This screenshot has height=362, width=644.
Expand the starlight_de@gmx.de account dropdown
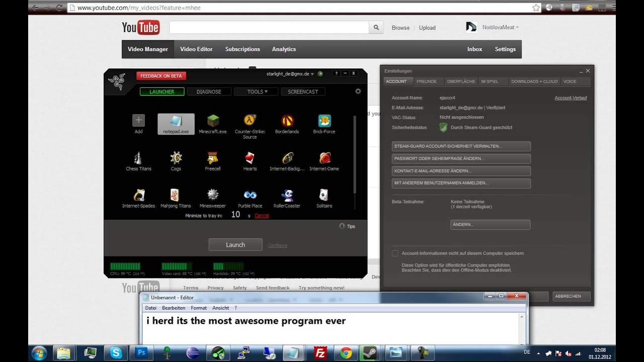pos(290,74)
